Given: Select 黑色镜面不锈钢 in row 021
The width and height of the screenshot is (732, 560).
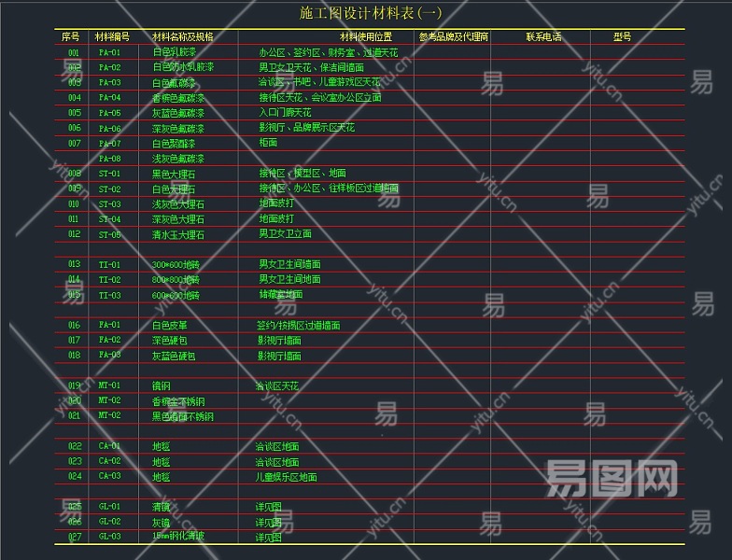Looking at the screenshot, I should (183, 416).
